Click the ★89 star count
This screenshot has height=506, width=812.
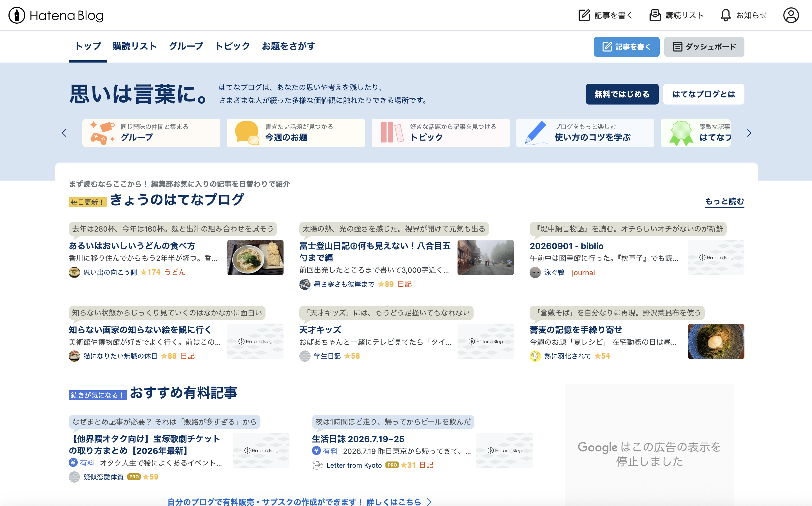tap(386, 285)
